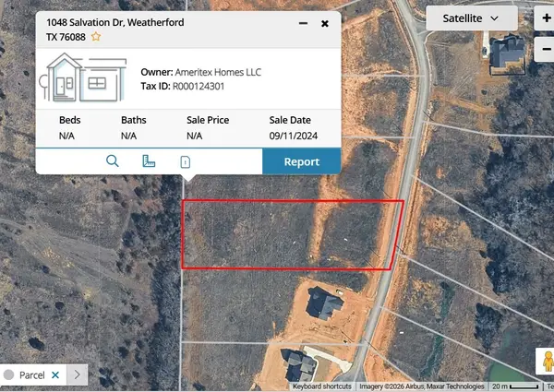Click the Baths N/A value
554x392 pixels.
(x=128, y=136)
